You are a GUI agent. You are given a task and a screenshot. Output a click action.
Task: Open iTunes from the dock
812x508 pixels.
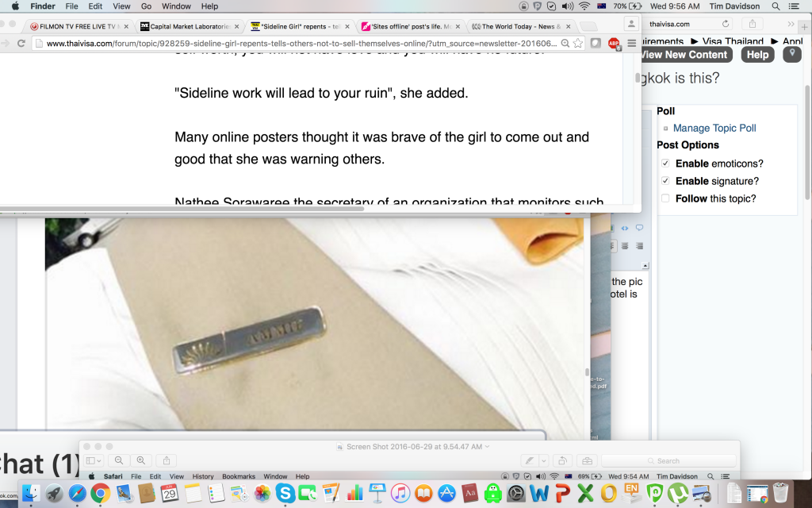pyautogui.click(x=400, y=492)
